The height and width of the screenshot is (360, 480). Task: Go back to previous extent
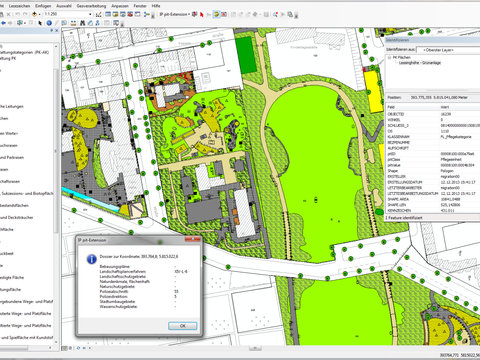(x=3, y=23)
